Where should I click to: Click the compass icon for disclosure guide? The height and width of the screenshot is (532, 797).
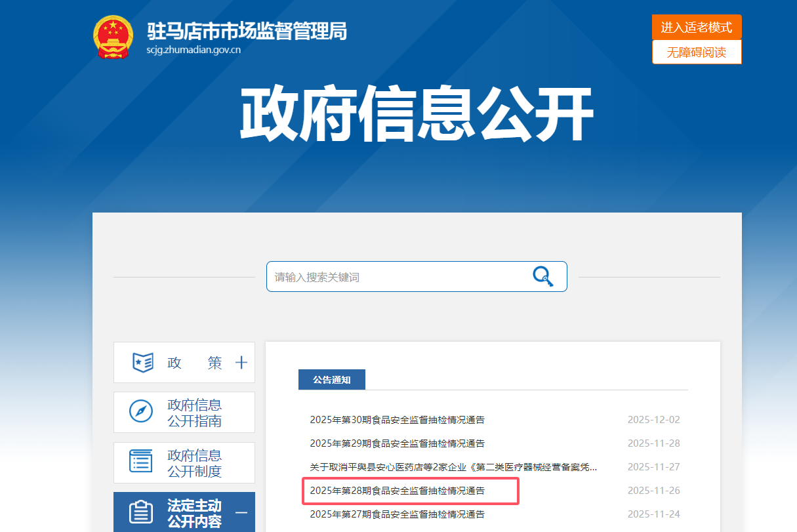click(140, 412)
